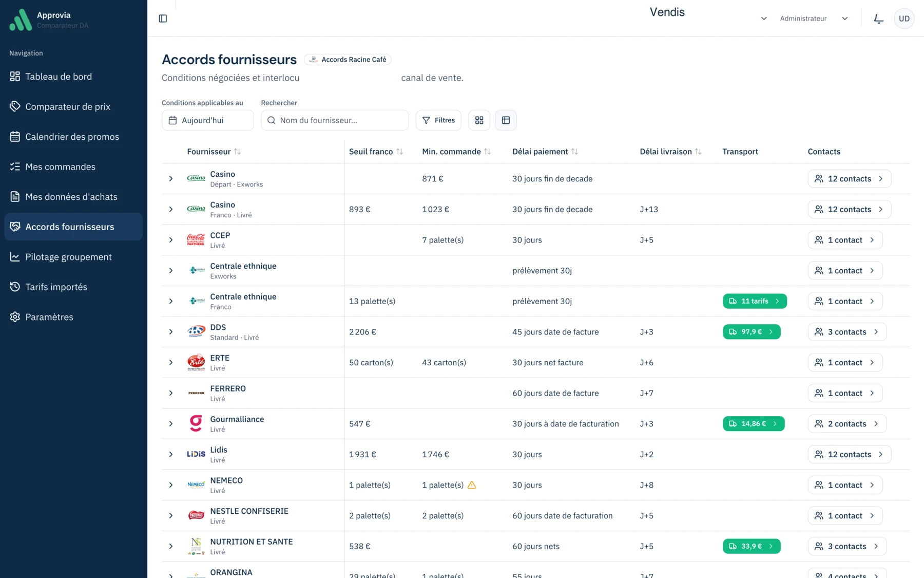This screenshot has height=578, width=924.
Task: Open Paramètres
Action: click(x=73, y=317)
